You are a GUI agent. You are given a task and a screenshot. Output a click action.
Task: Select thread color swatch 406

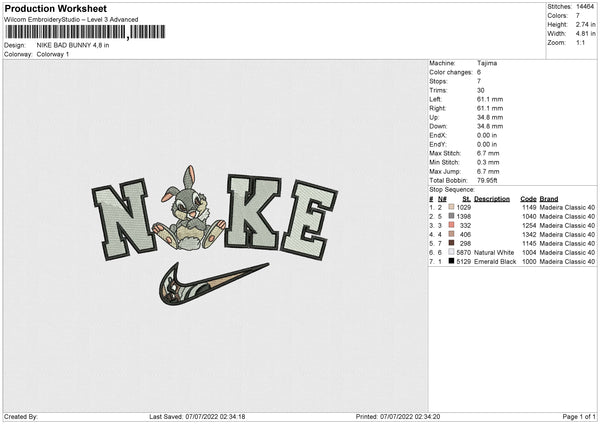[x=451, y=234]
